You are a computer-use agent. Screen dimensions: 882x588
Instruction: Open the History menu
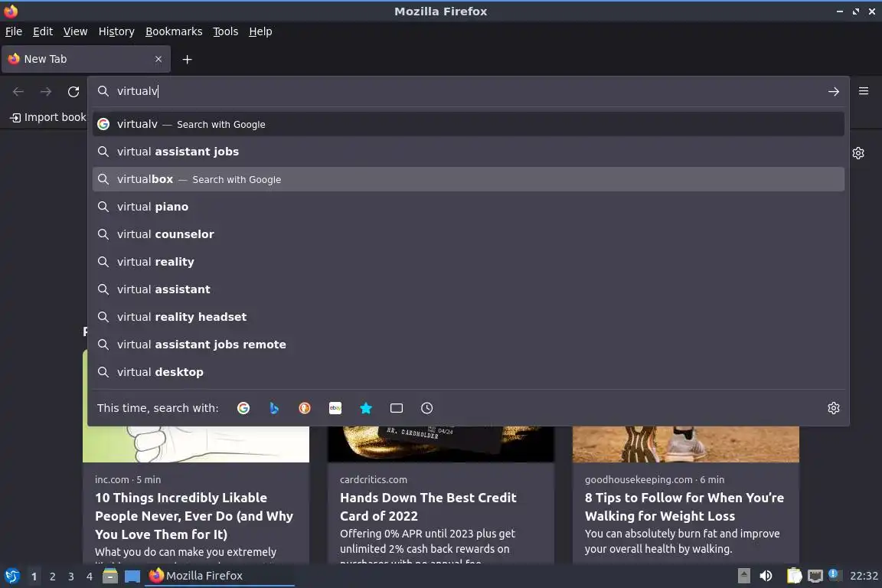tap(116, 31)
